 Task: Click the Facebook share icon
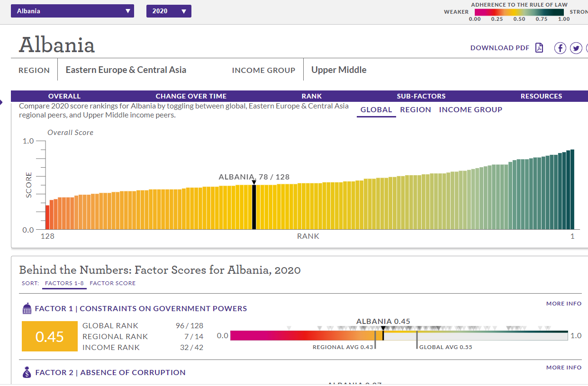tap(560, 48)
